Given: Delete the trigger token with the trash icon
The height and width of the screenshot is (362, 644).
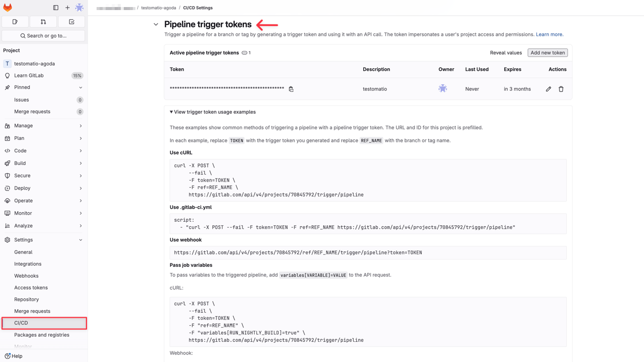Looking at the screenshot, I should (561, 88).
